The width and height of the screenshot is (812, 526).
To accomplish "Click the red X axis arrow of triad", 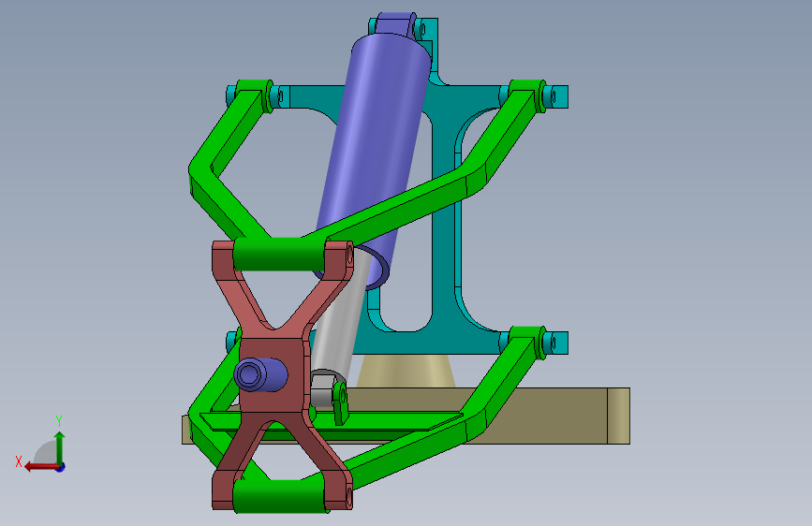I will (40, 467).
